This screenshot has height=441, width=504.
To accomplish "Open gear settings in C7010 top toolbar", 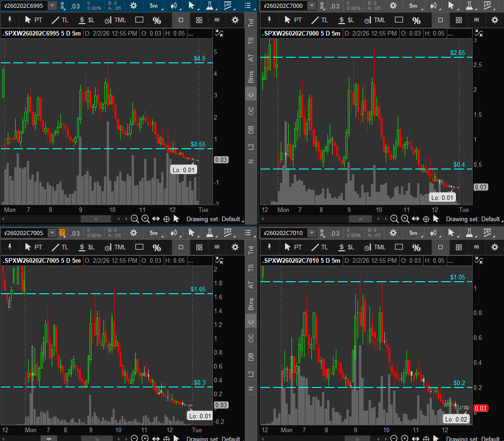I will tap(393, 233).
